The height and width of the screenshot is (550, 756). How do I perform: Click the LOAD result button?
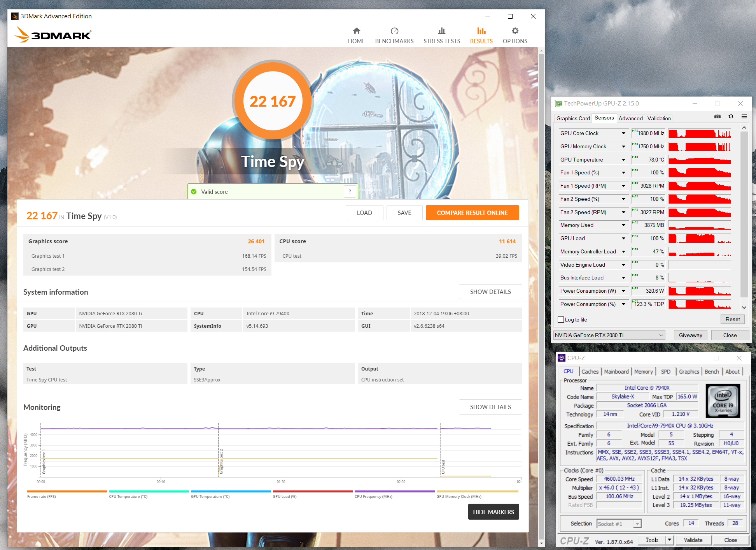pos(364,213)
